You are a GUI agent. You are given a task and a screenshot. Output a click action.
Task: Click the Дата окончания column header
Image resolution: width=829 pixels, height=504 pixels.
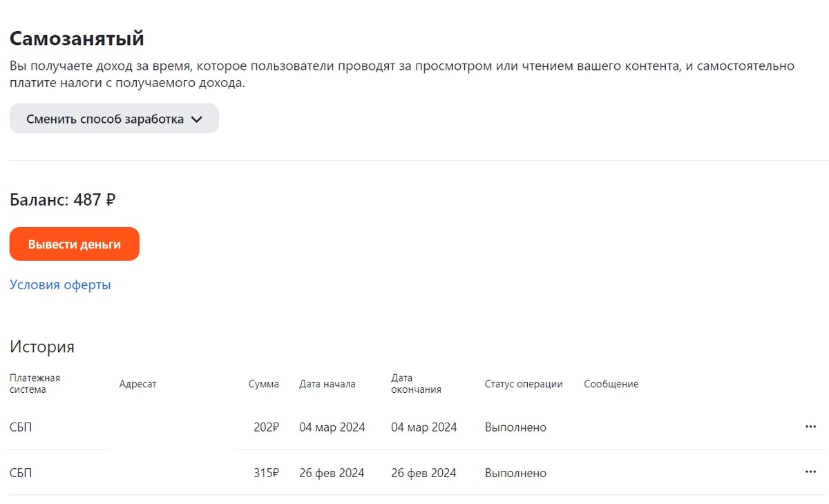tap(416, 384)
